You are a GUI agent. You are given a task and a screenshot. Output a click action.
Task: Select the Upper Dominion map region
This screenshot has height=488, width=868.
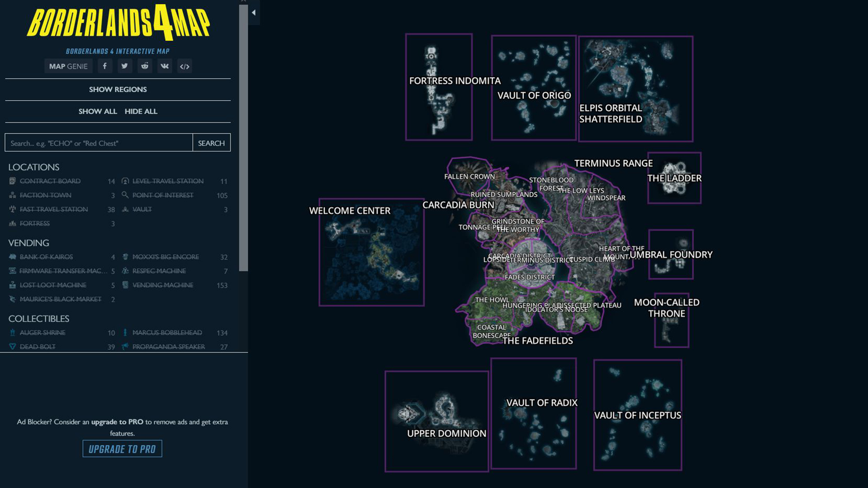[436, 421]
